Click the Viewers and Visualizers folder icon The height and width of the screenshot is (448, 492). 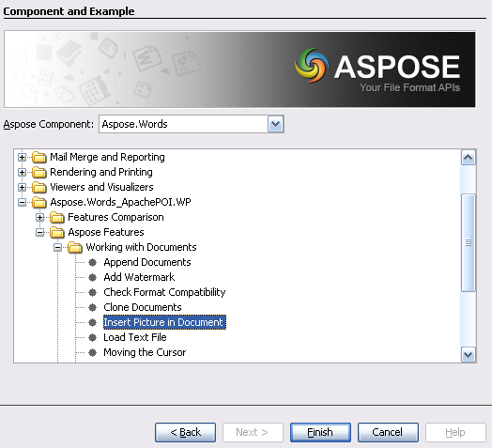coord(39,187)
